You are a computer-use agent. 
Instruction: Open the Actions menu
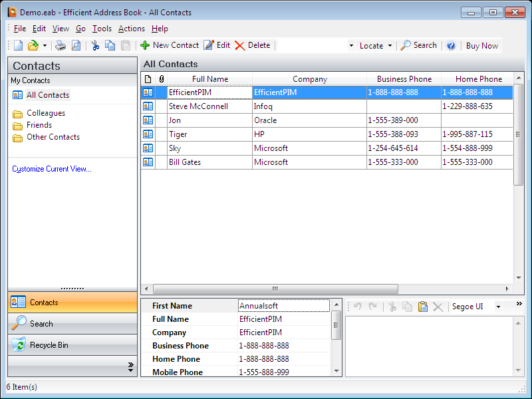(131, 29)
